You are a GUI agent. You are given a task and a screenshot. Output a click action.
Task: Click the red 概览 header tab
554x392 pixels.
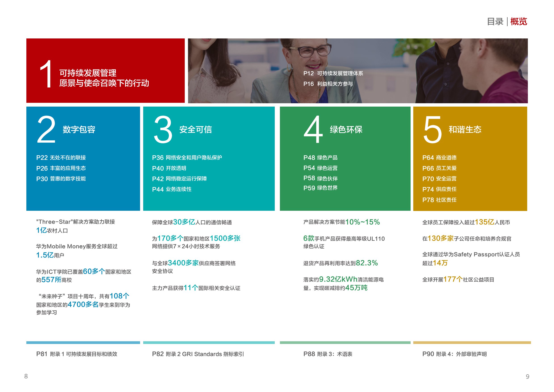518,22
